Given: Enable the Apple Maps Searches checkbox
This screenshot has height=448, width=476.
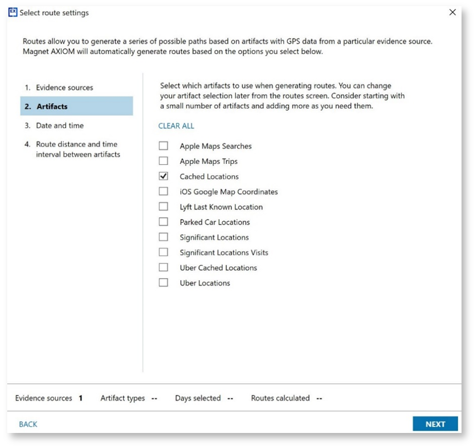Looking at the screenshot, I should click(x=163, y=146).
